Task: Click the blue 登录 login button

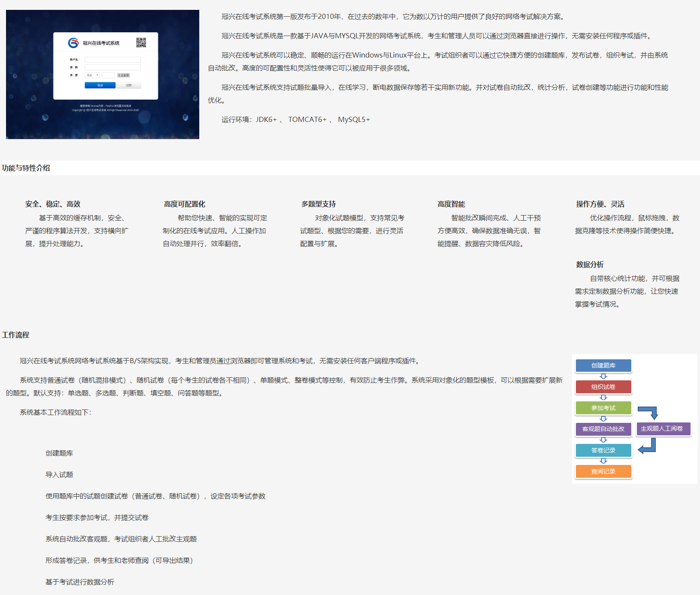Action: (x=100, y=85)
